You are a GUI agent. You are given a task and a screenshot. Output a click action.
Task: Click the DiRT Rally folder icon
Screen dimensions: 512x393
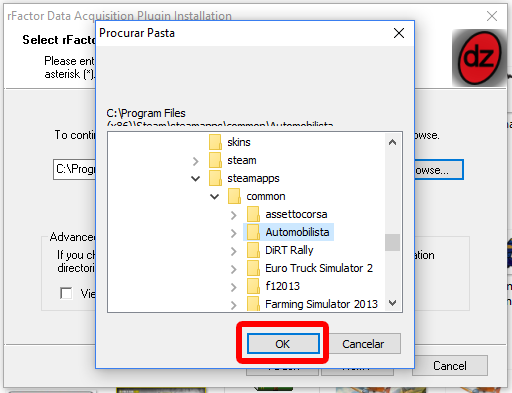point(253,250)
